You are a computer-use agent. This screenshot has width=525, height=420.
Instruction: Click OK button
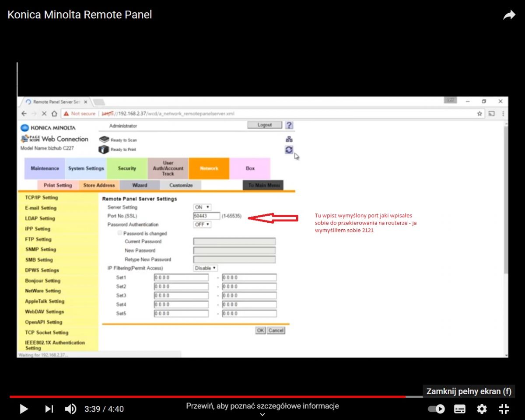click(x=260, y=331)
